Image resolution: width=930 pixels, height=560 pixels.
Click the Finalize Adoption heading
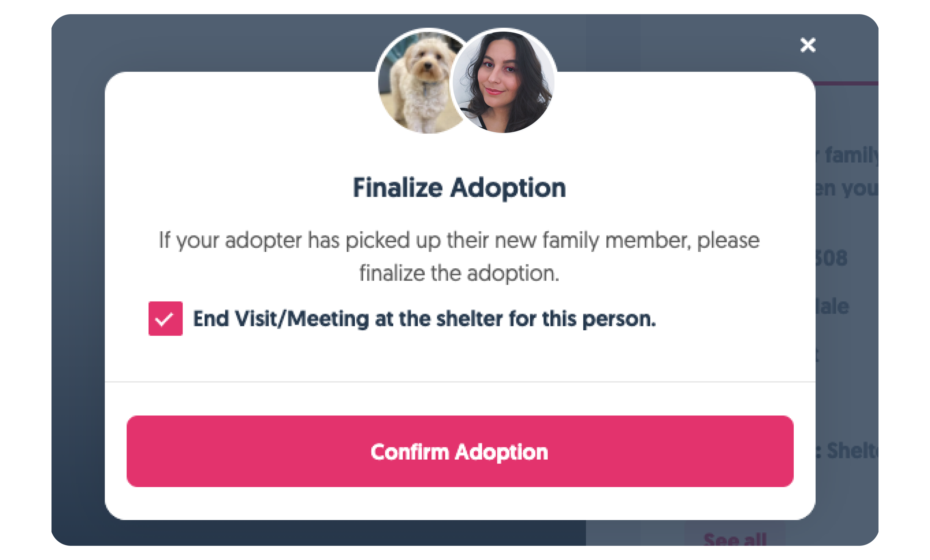(459, 188)
